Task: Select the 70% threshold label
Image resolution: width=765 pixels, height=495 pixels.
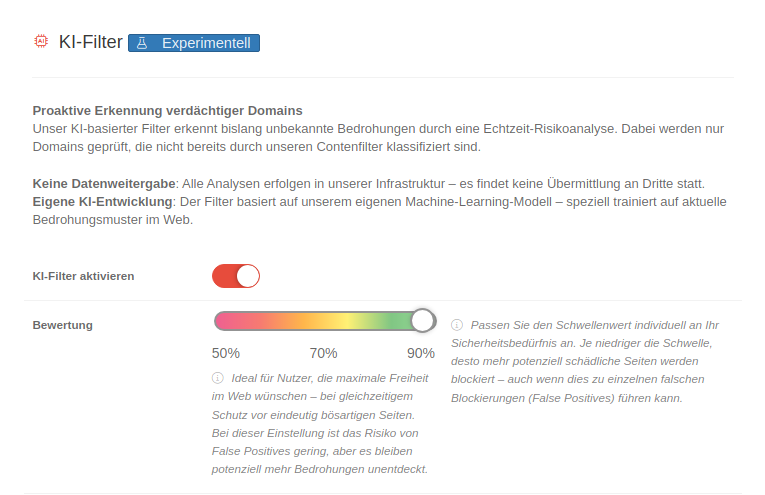Action: (x=323, y=353)
